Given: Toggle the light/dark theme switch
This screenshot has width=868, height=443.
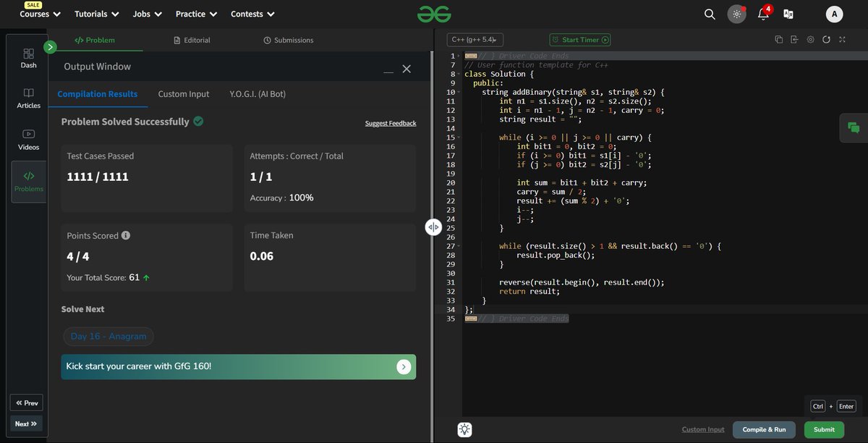Looking at the screenshot, I should [736, 14].
